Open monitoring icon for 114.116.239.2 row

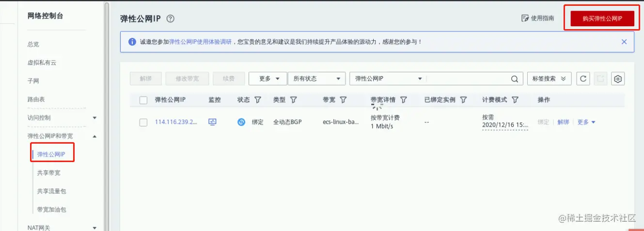click(212, 122)
